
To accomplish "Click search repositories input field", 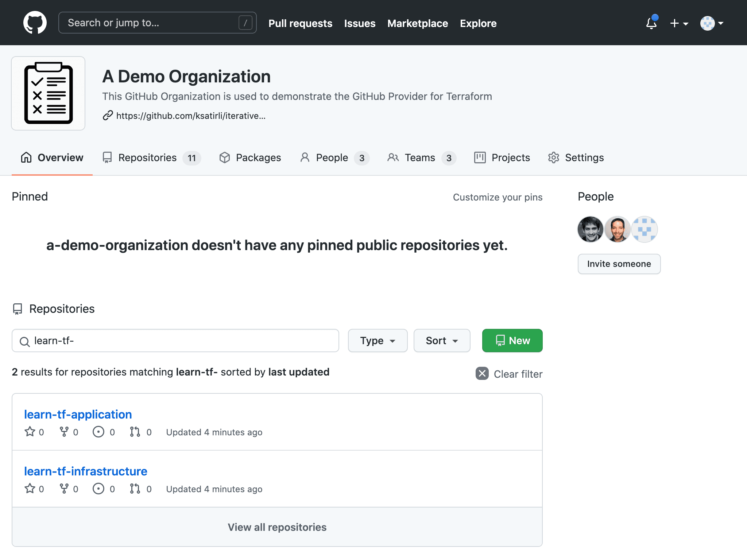I will [x=177, y=341].
